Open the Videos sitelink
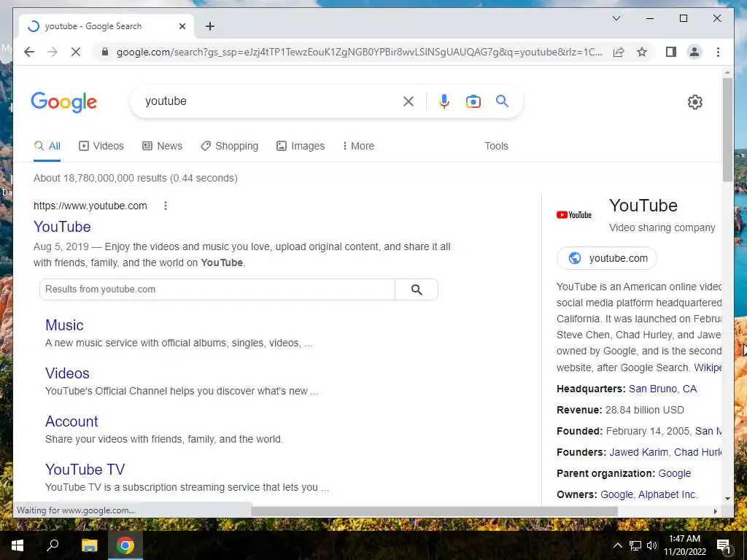The image size is (747, 560). [67, 373]
